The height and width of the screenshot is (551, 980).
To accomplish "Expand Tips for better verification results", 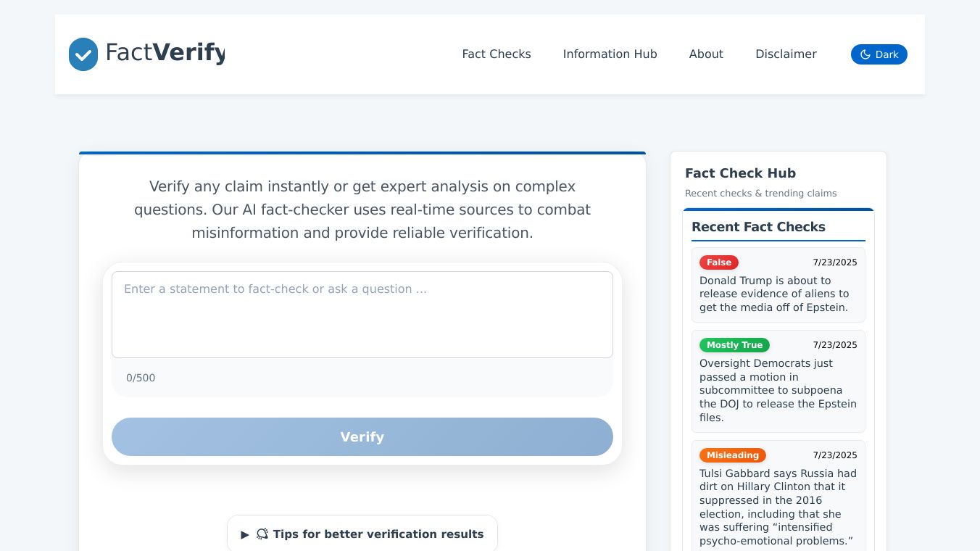I will click(362, 534).
